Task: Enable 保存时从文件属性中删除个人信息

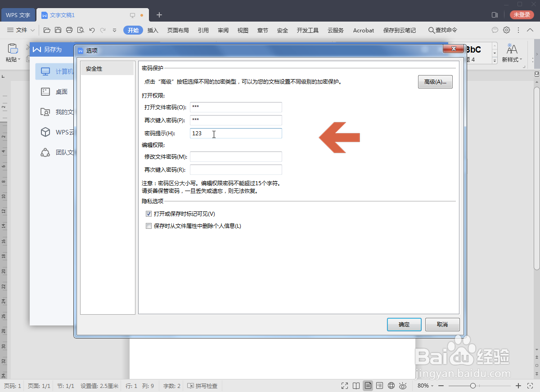Action: click(148, 226)
